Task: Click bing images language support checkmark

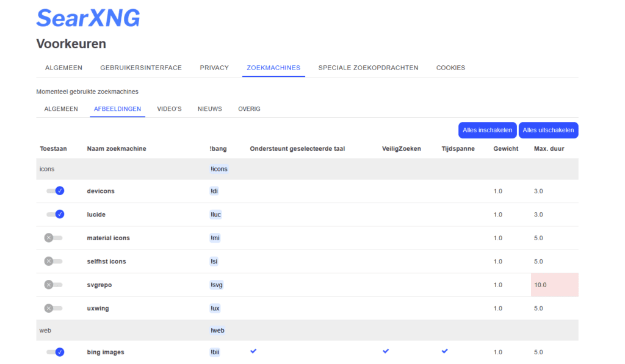Action: click(253, 351)
